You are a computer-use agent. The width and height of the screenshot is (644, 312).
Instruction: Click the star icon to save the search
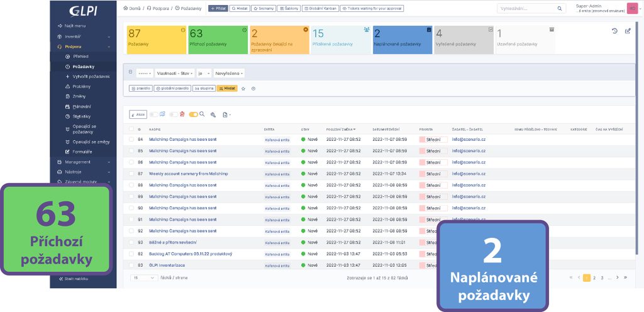click(x=243, y=89)
